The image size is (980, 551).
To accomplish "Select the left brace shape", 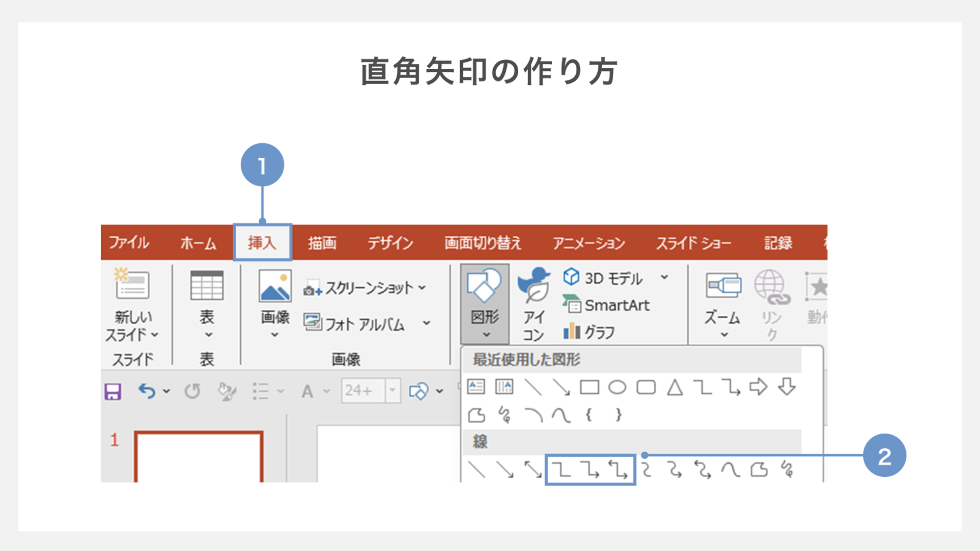I will [589, 415].
